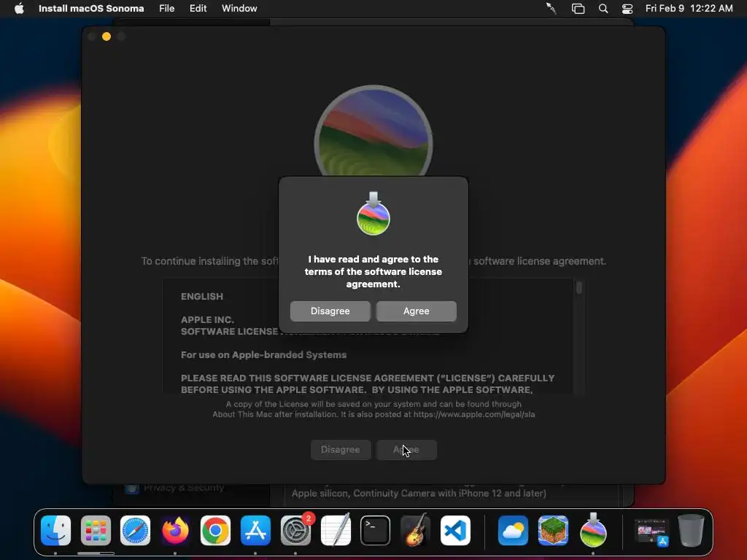Click the dimmed Disagree button below the license
Viewport: 747px width, 560px height.
click(x=341, y=449)
